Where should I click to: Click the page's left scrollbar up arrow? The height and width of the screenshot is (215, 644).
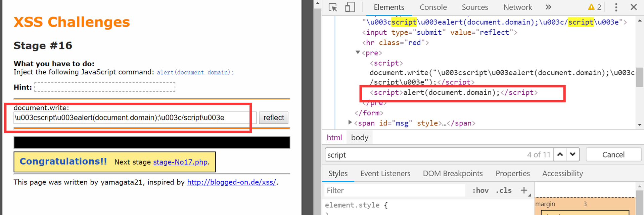coord(317,3)
